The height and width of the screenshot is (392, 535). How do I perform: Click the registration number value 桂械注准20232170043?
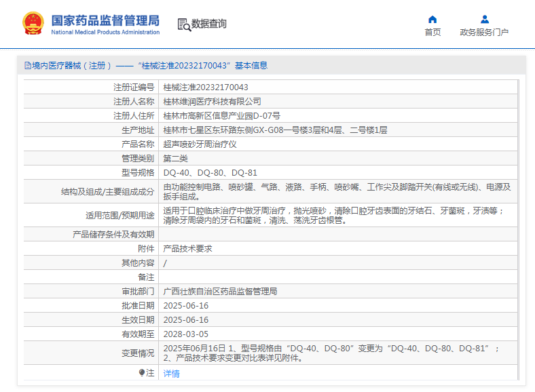pos(206,87)
